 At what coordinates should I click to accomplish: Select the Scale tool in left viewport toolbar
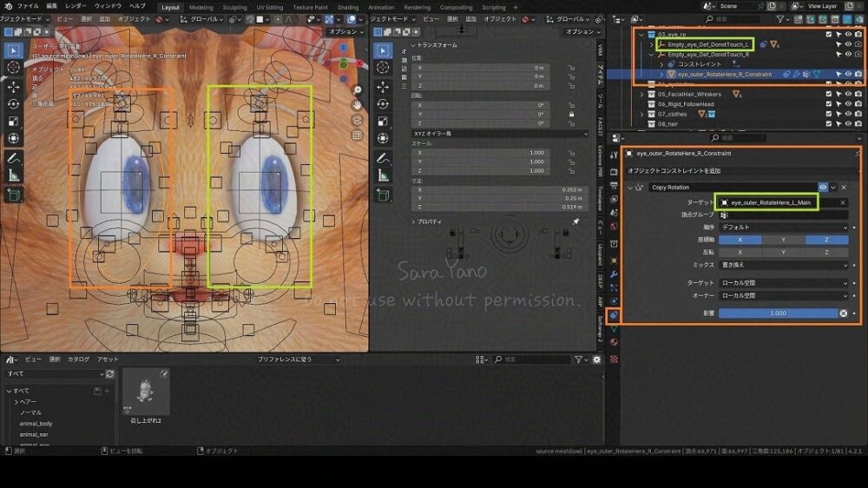click(x=14, y=122)
